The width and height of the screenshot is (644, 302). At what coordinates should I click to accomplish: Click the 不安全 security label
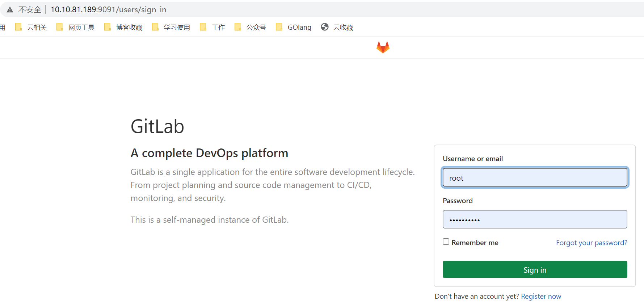click(x=30, y=10)
